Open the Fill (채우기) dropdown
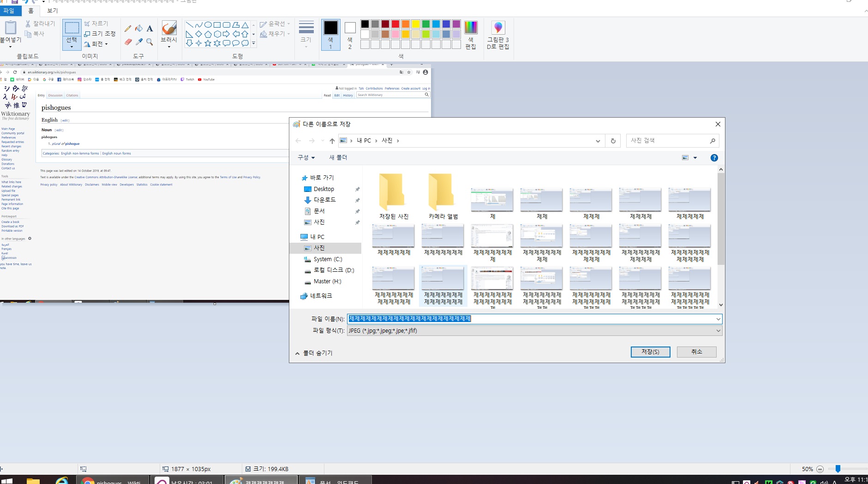The image size is (868, 484). [x=275, y=34]
